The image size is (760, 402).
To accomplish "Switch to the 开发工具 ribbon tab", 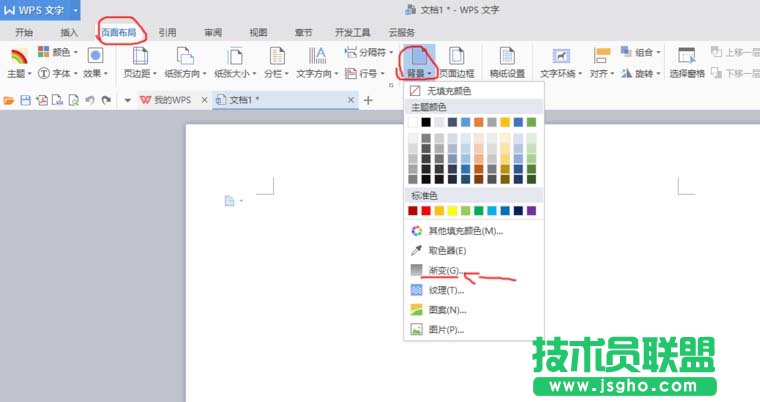I will coord(353,32).
